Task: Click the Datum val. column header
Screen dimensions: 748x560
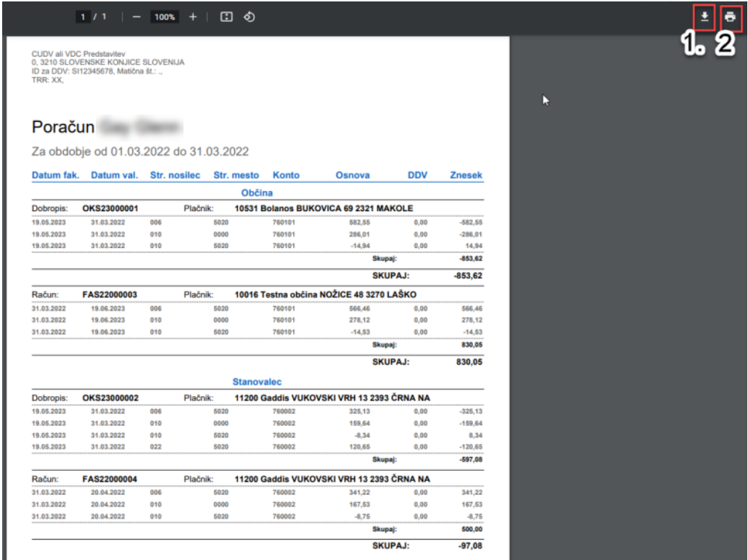Action: point(115,175)
